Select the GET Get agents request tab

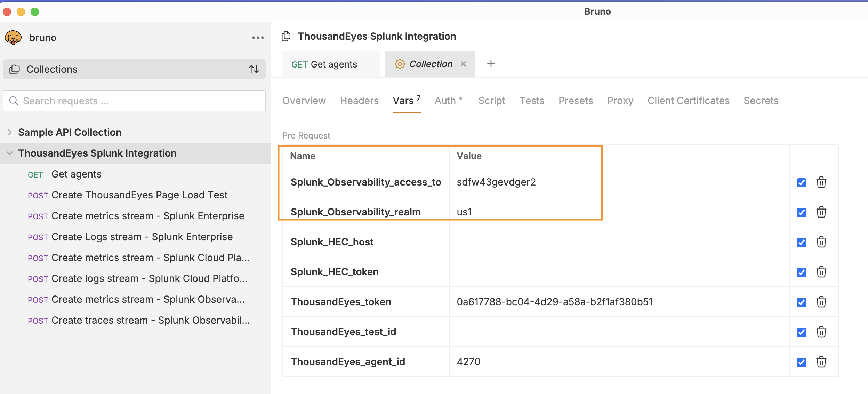(324, 64)
